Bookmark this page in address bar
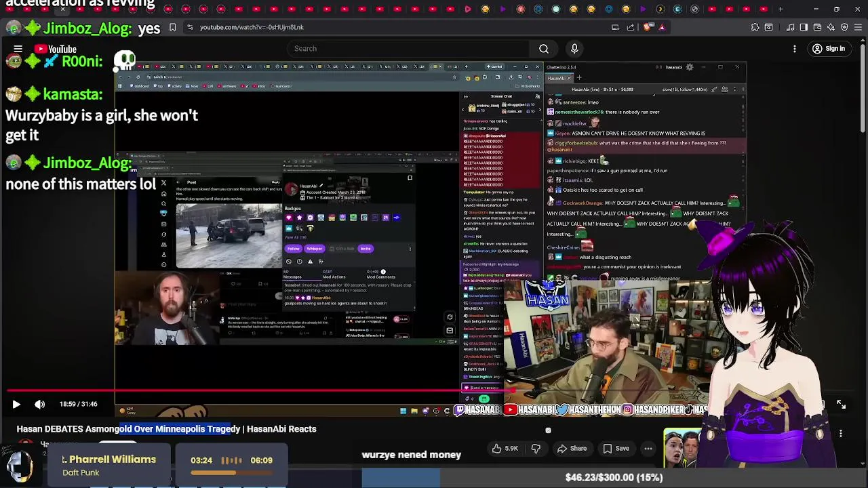Viewport: 868px width, 488px height. coord(172,27)
